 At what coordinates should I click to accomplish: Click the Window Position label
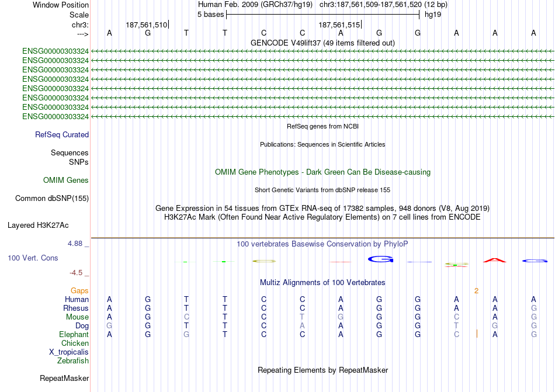coord(61,5)
